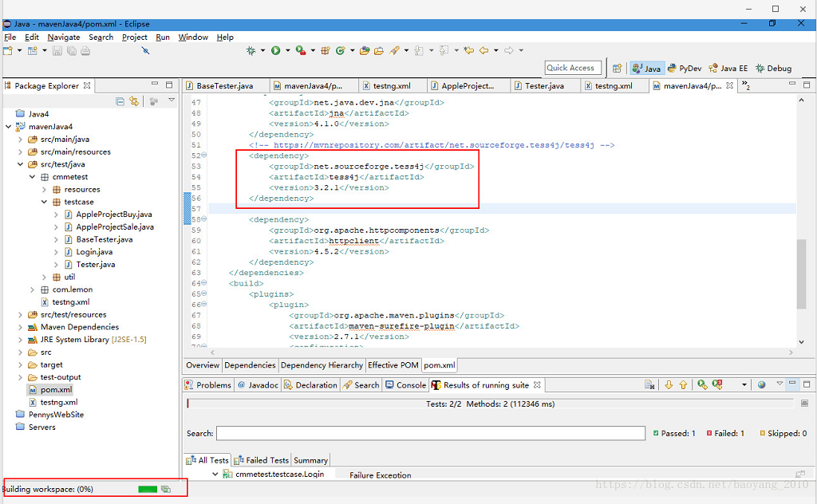The image size is (817, 504).
Task: Click the Run Last Tool icon
Action: [x=300, y=50]
